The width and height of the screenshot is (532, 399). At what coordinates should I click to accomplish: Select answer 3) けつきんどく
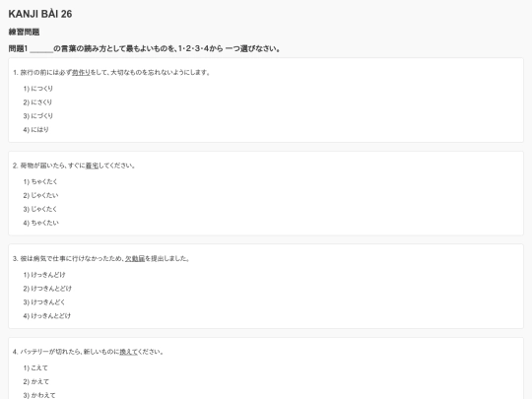pos(44,302)
